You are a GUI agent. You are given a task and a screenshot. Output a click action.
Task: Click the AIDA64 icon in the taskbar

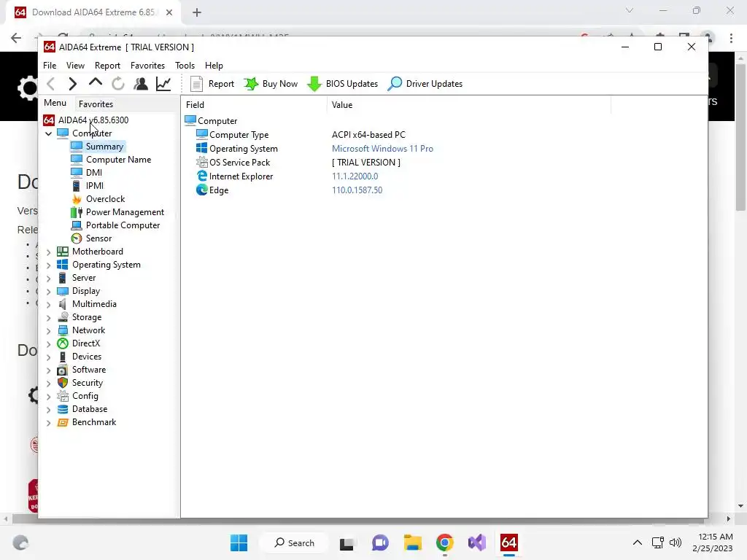(508, 542)
